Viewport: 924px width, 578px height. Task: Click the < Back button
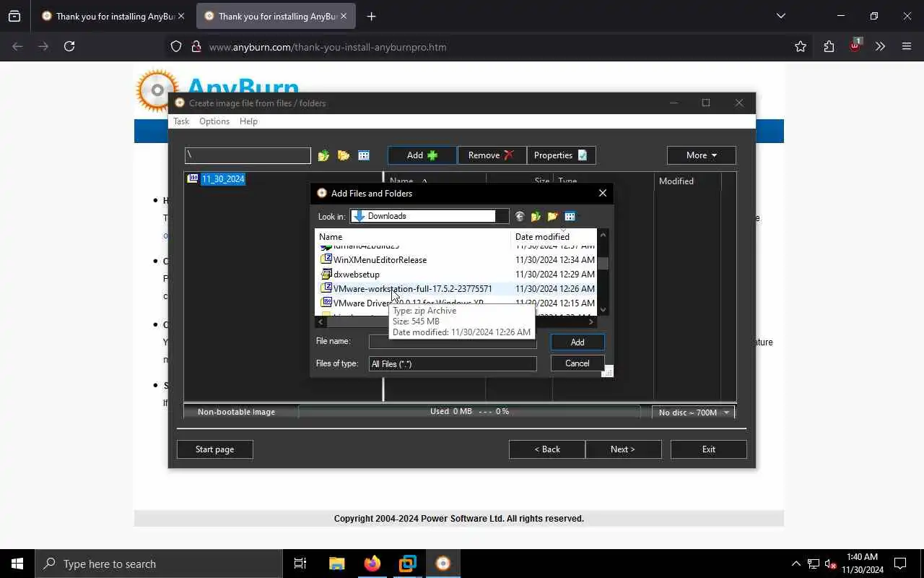(x=547, y=449)
